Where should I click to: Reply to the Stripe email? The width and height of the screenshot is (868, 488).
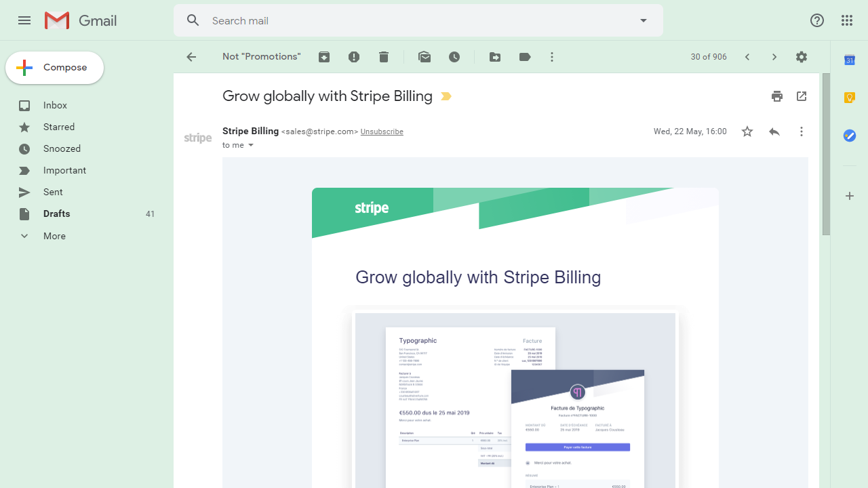[774, 131]
